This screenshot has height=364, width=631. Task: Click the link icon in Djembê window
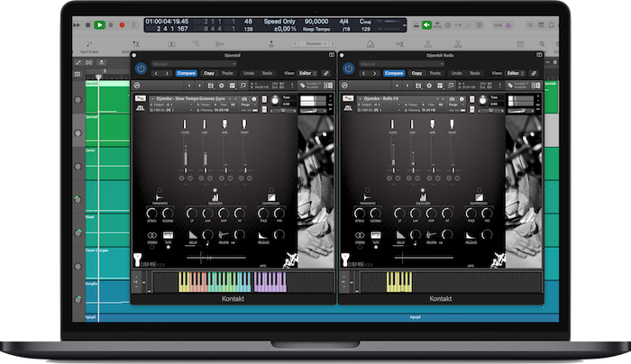pyautogui.click(x=326, y=73)
